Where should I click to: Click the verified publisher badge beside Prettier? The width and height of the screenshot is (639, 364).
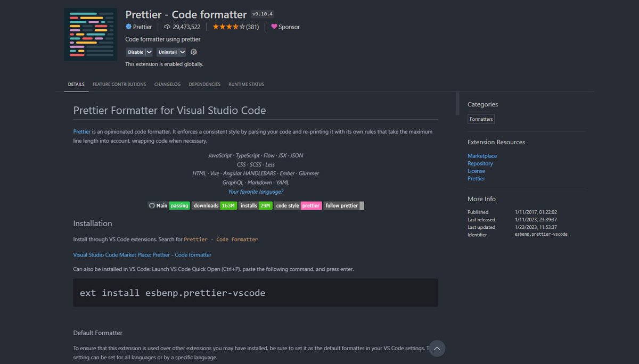pos(129,27)
